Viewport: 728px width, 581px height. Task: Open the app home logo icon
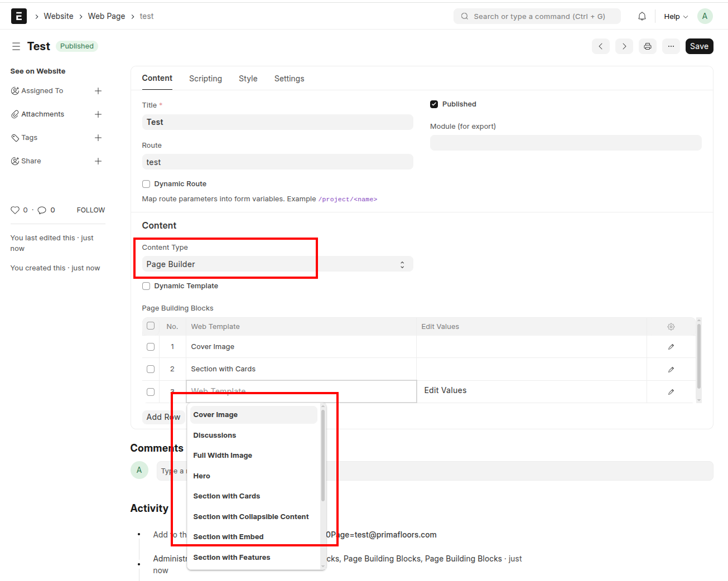coord(19,16)
